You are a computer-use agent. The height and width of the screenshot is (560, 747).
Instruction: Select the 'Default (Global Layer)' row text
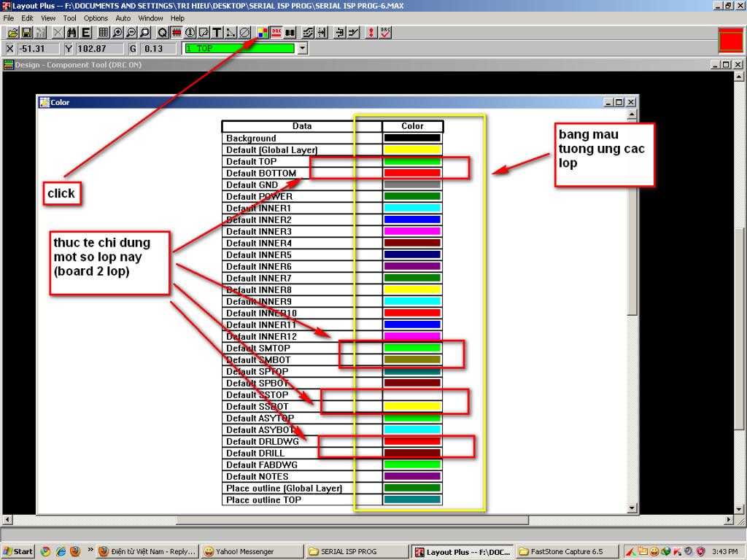271,150
